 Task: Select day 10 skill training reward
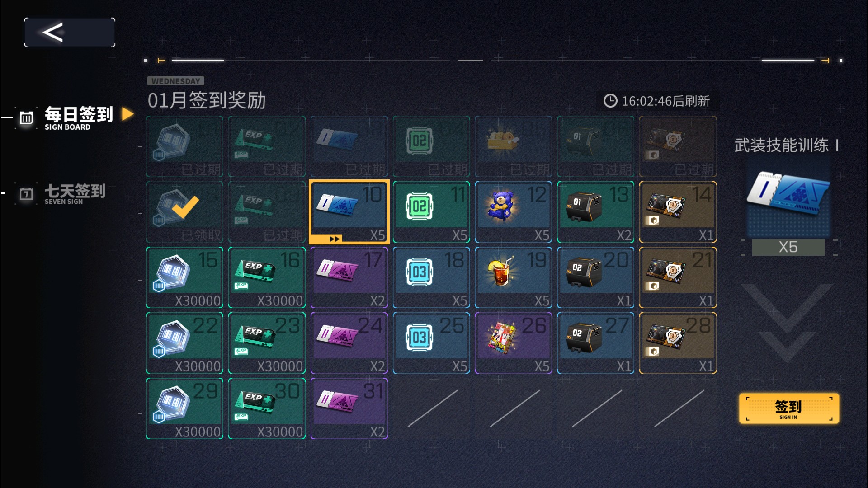click(x=349, y=212)
